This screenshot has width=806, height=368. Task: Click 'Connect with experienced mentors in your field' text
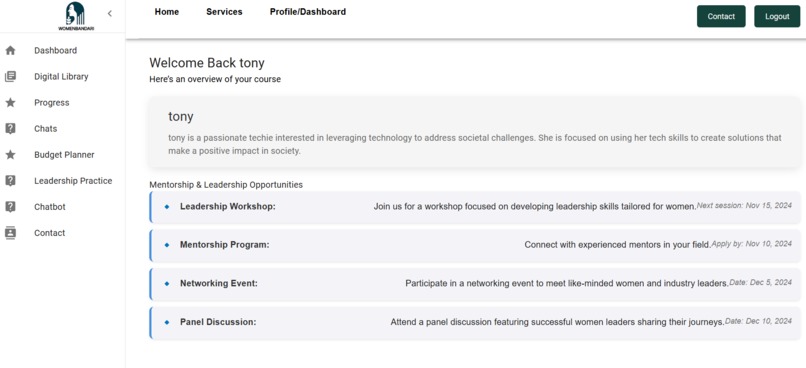tap(617, 245)
